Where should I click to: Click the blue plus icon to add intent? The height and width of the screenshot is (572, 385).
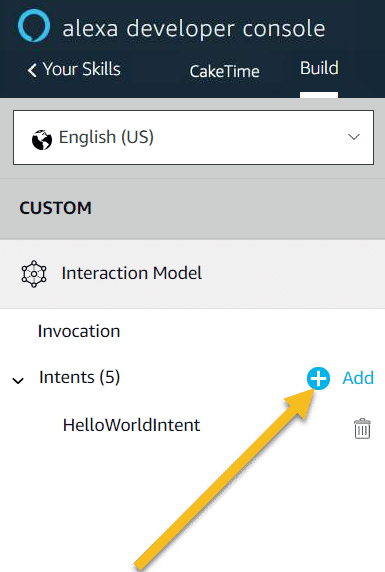(318, 378)
